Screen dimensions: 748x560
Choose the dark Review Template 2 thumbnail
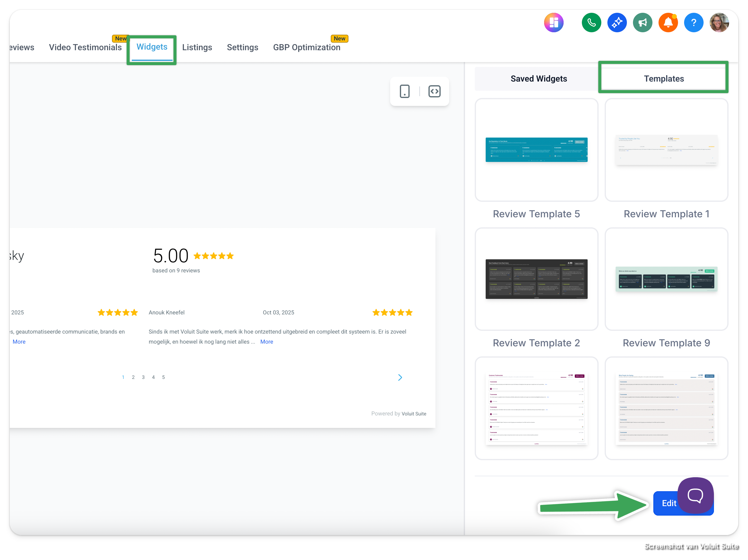(536, 279)
